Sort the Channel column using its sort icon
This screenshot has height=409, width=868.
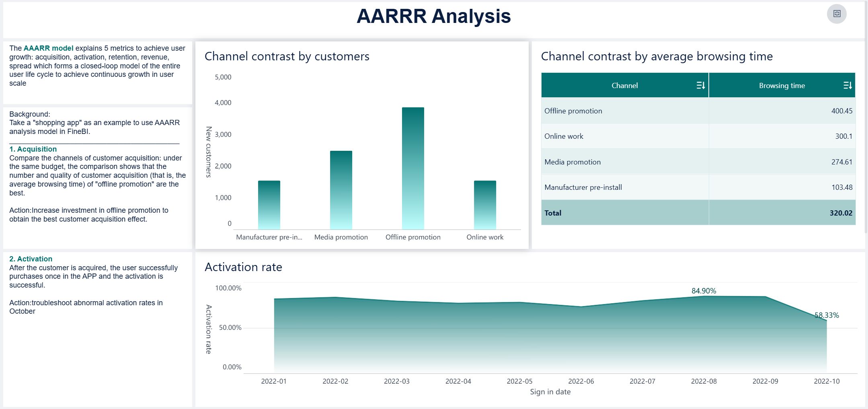coord(701,85)
